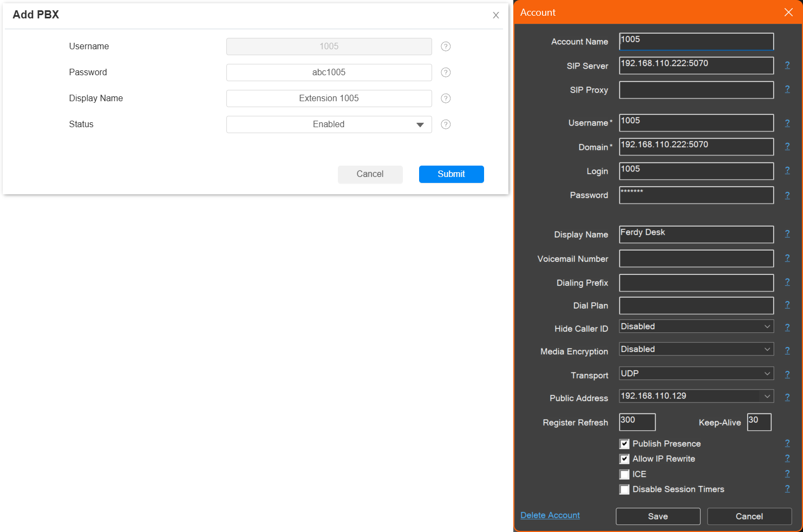Click Submit in Add PBX dialog
The image size is (803, 532).
pyautogui.click(x=451, y=174)
